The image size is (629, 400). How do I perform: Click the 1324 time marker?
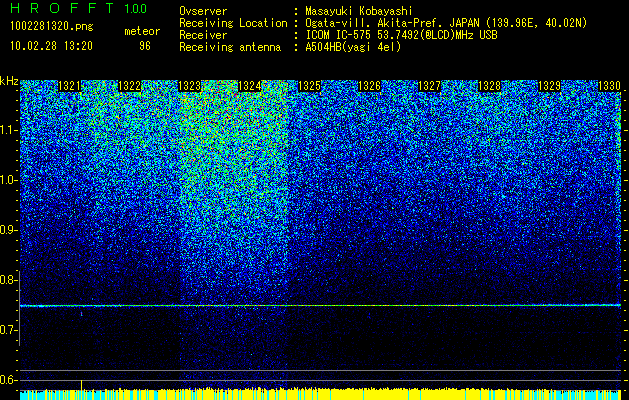coord(250,86)
